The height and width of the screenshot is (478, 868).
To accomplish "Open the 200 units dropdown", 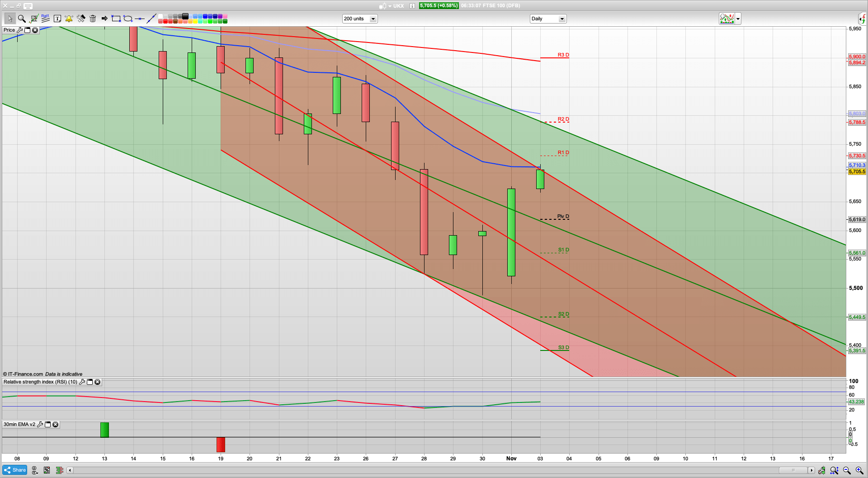I will [x=373, y=19].
